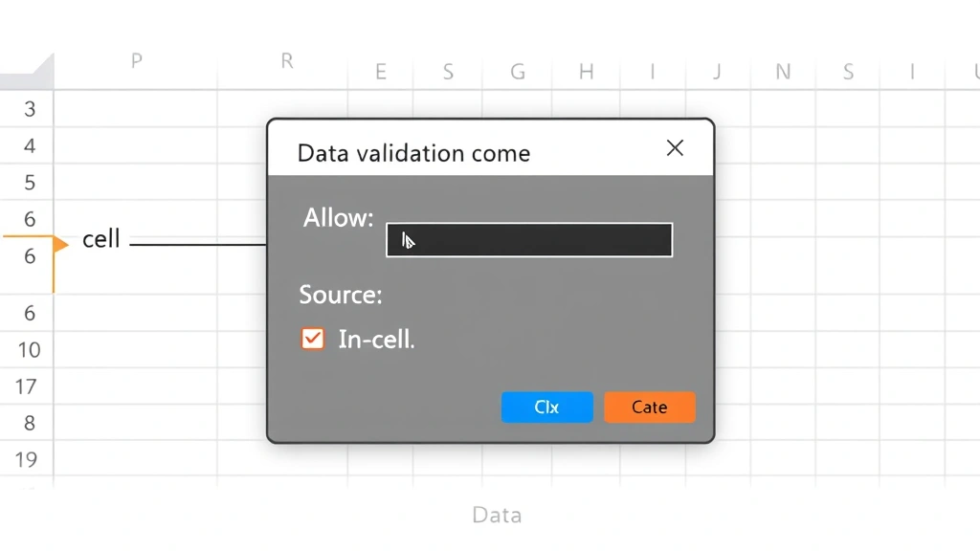
Task: Close the Data validation dialog
Action: tap(675, 148)
